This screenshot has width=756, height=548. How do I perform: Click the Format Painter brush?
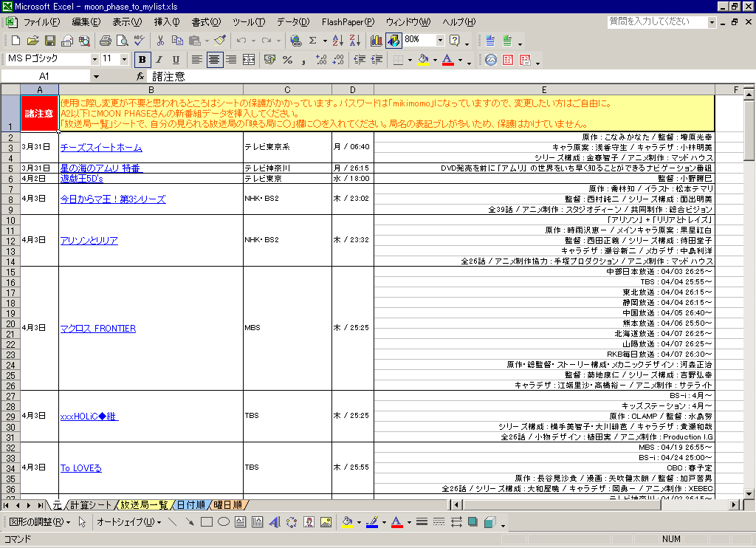click(x=219, y=41)
